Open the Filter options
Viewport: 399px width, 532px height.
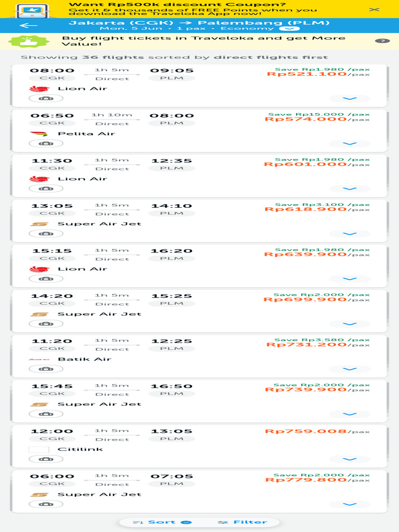pos(243,522)
